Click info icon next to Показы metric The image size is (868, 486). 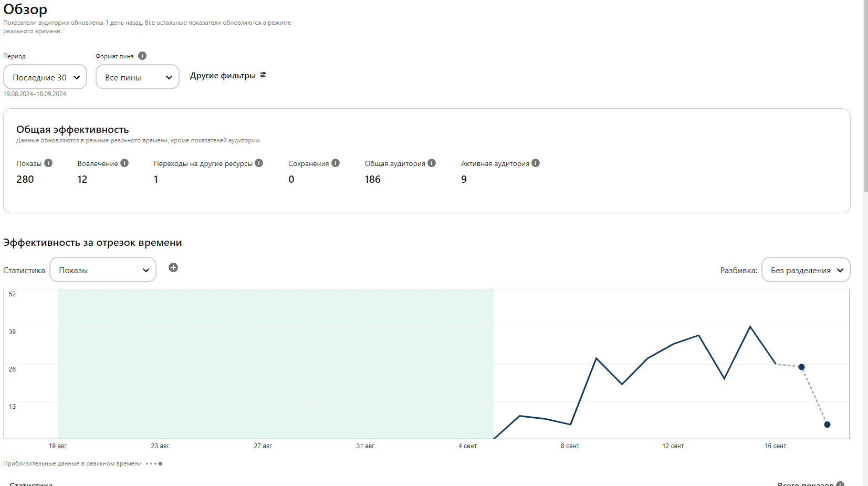coord(48,163)
